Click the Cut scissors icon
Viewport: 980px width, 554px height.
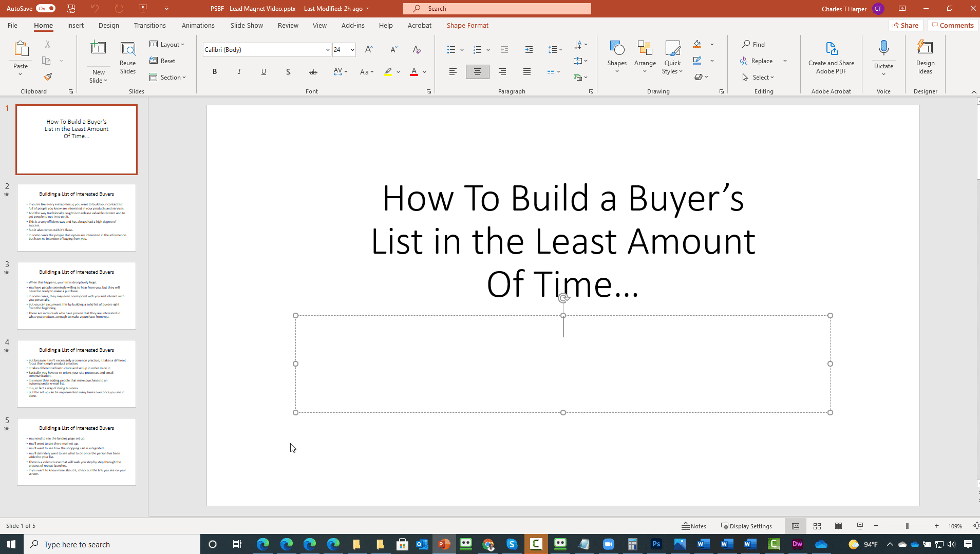[x=48, y=45]
